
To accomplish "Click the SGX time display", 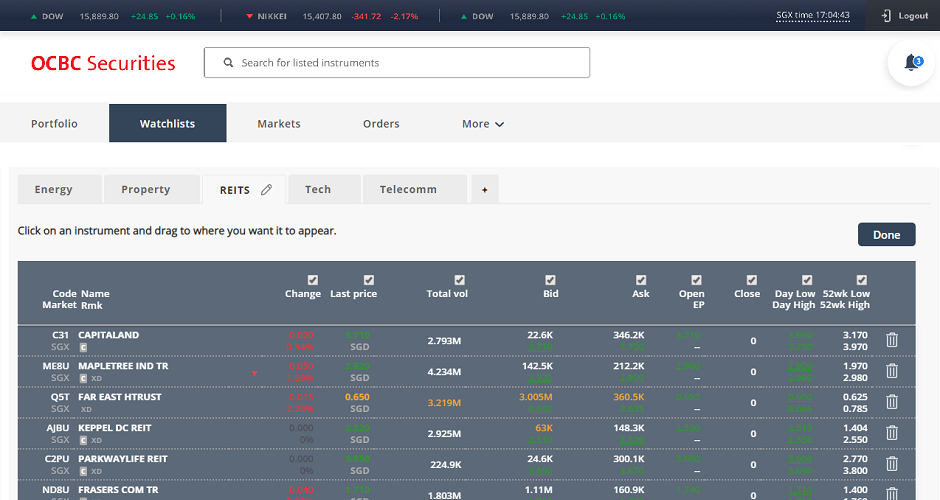I will coord(812,16).
